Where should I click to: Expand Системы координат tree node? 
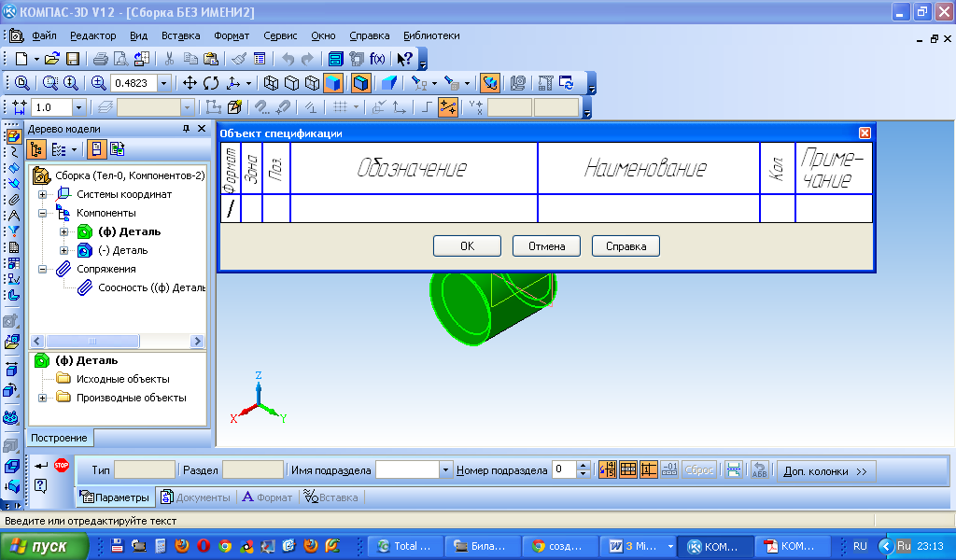[x=43, y=194]
